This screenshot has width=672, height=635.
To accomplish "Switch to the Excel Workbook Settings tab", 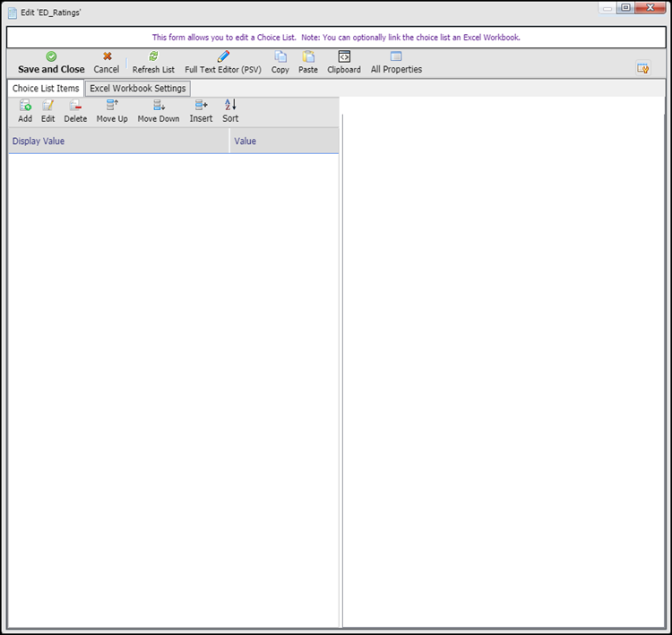I will pos(138,89).
